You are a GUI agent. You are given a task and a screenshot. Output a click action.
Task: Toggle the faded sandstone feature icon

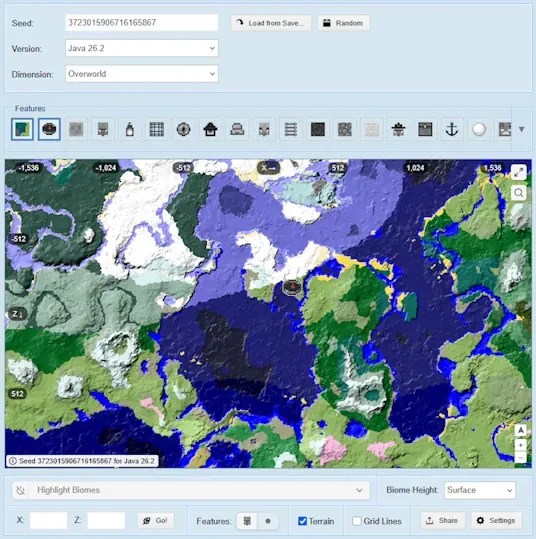371,130
